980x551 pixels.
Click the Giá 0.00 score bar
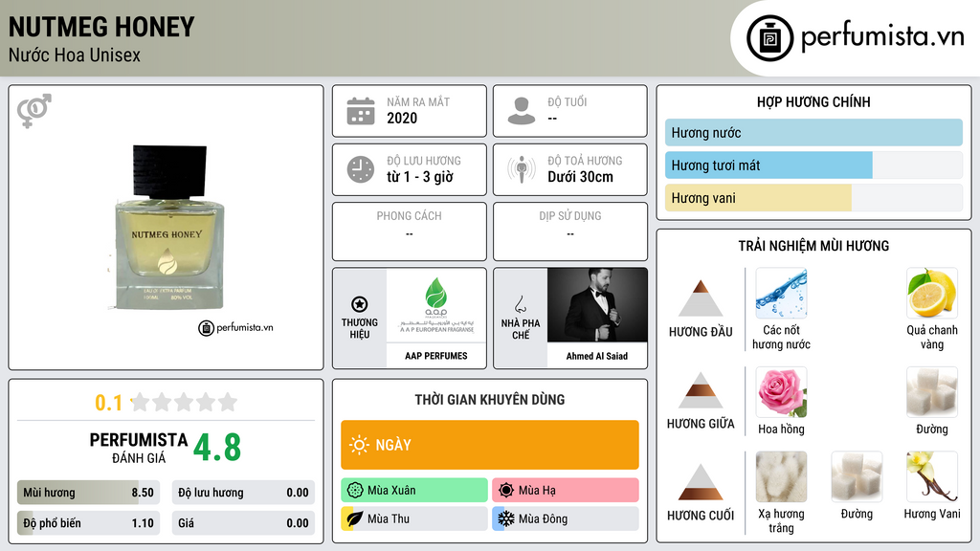243,523
